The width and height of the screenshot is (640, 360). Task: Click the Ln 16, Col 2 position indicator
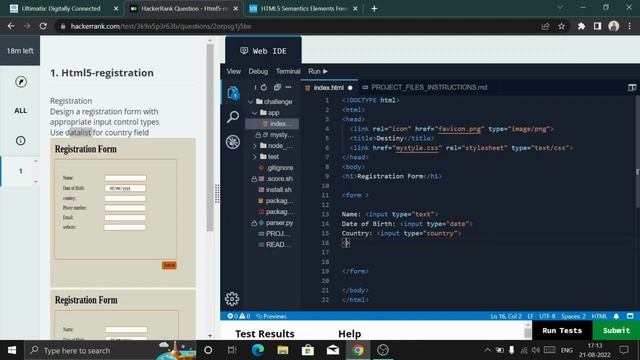(506, 316)
